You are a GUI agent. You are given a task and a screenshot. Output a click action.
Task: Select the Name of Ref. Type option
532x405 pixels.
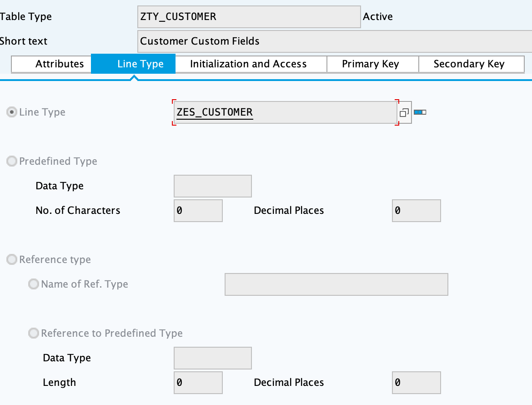click(x=33, y=284)
